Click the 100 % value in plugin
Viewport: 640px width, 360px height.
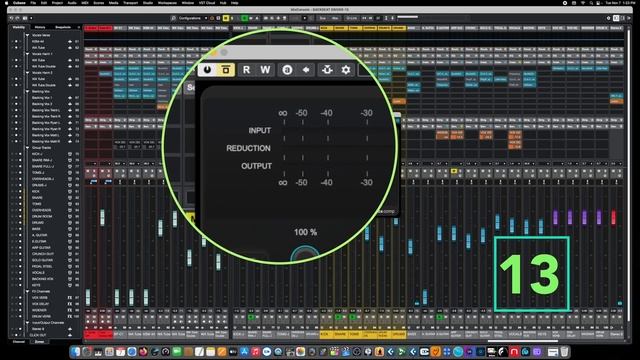tap(305, 232)
